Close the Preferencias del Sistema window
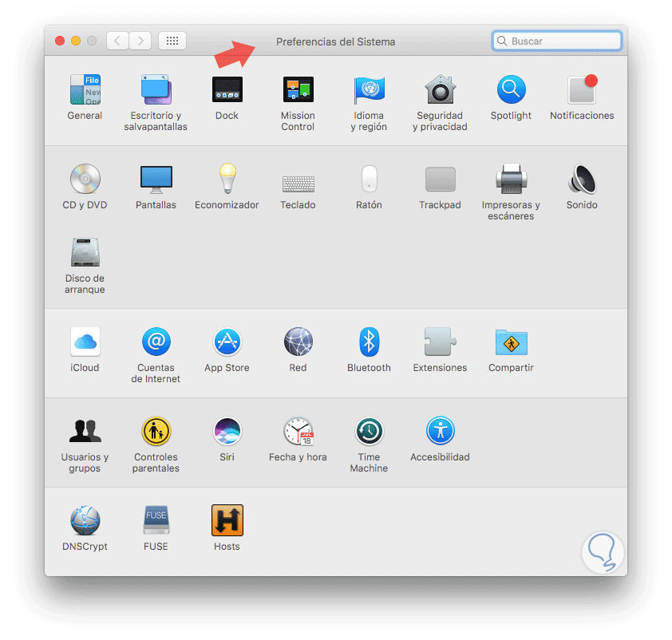Screen dimensions: 672x640 [60, 41]
